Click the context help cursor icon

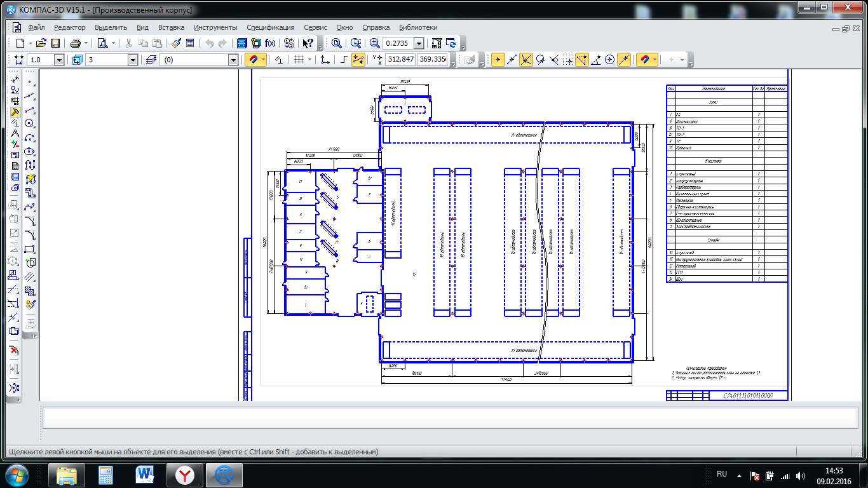point(308,43)
